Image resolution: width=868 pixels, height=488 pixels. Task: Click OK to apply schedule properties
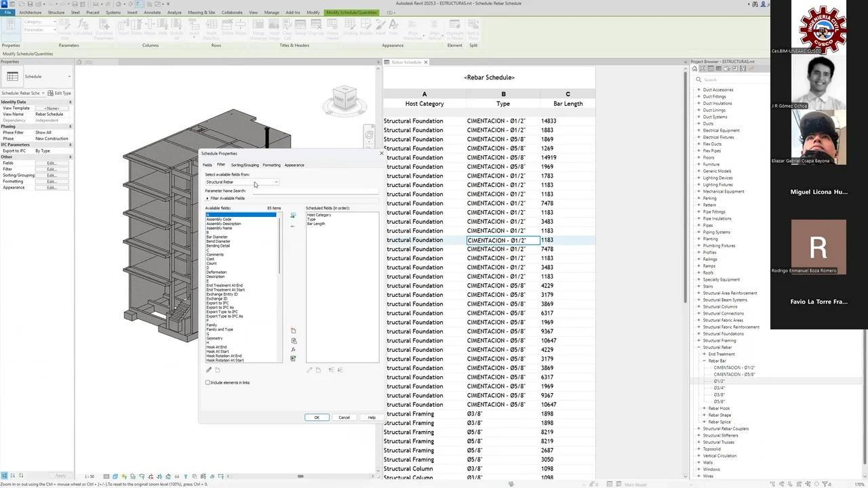click(316, 417)
